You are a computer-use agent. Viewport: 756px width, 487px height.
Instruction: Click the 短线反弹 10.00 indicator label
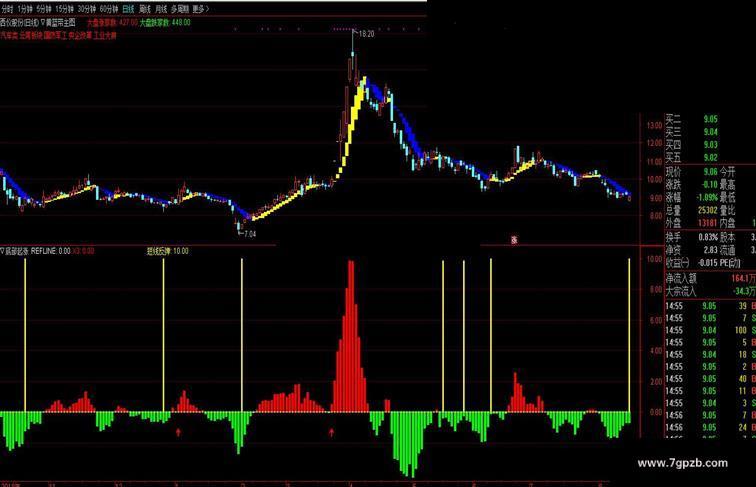[168, 251]
